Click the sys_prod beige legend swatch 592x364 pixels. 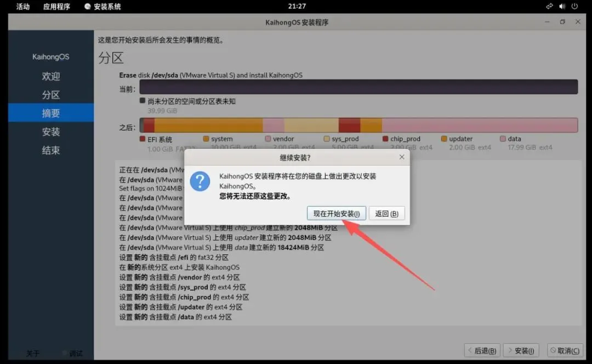click(327, 139)
